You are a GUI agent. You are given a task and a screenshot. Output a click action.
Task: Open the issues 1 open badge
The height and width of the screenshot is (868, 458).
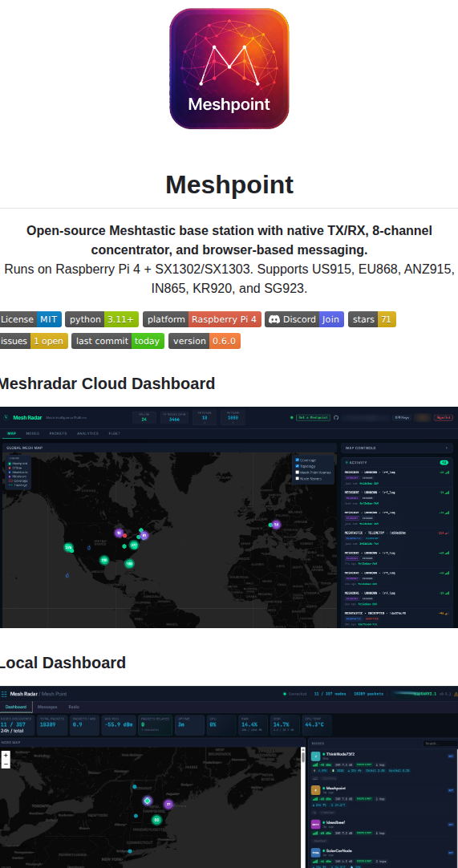click(34, 341)
